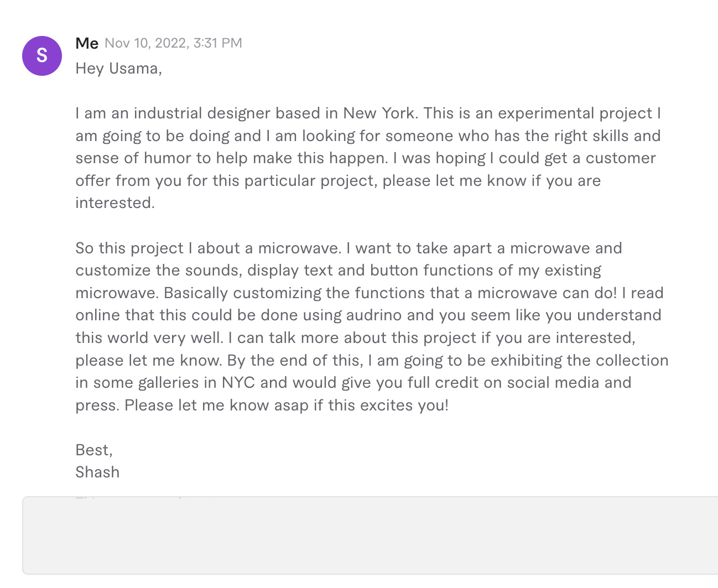Click the Best, closing line
718x588 pixels.
[94, 450]
